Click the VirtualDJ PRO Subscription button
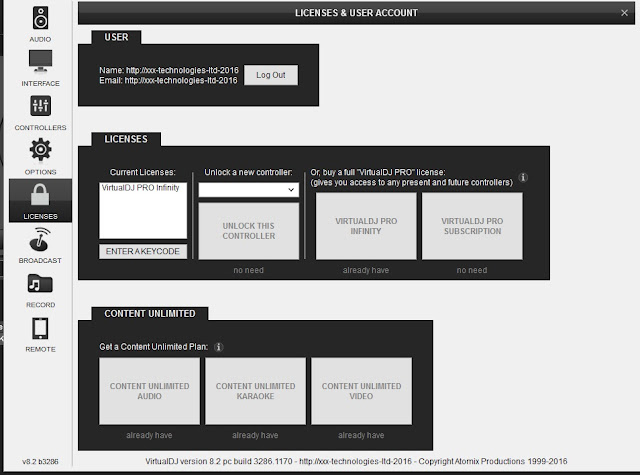 tap(472, 226)
